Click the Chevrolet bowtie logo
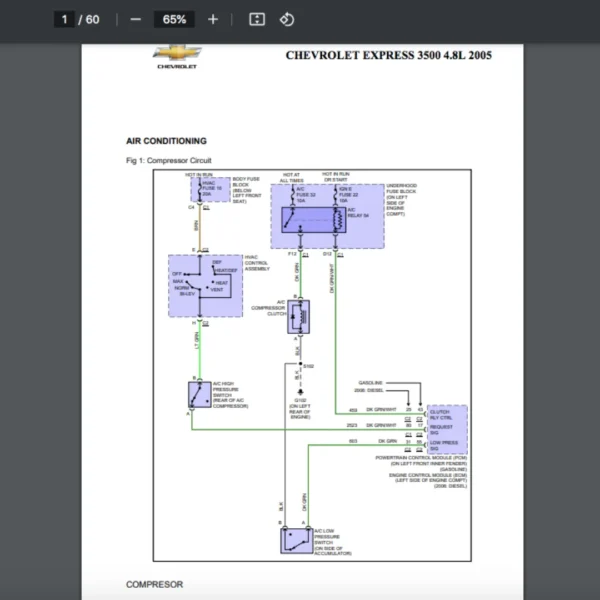This screenshot has height=600, width=600. point(176,55)
